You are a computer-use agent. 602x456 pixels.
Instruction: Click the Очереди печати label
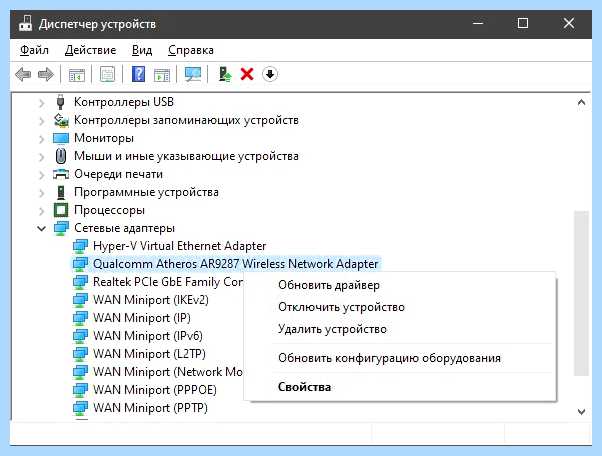[118, 174]
